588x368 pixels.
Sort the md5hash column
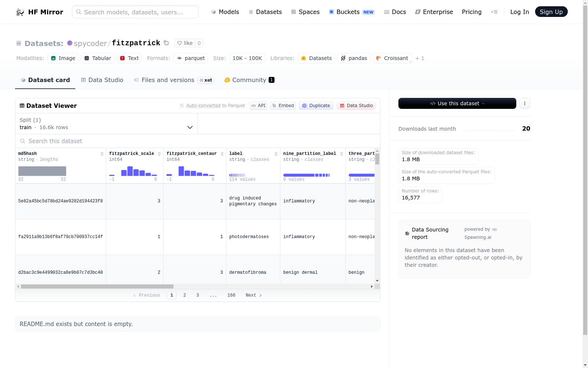coord(102,154)
